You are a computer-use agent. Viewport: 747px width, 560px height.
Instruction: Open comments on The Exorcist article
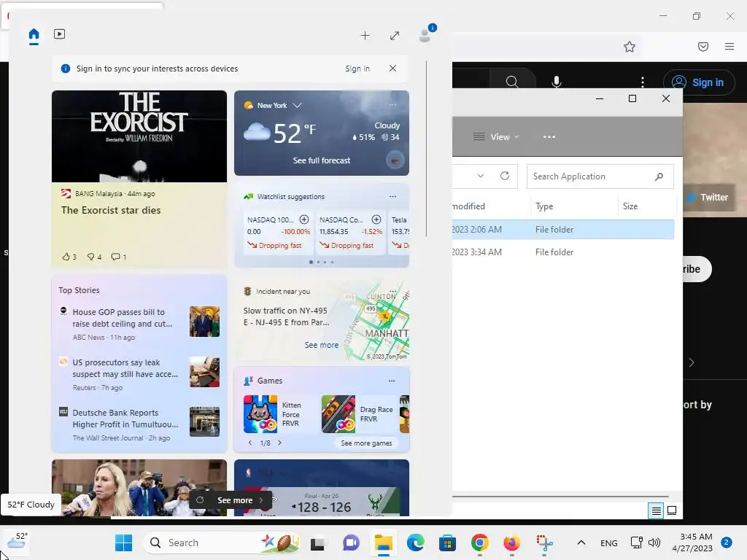[x=119, y=257]
